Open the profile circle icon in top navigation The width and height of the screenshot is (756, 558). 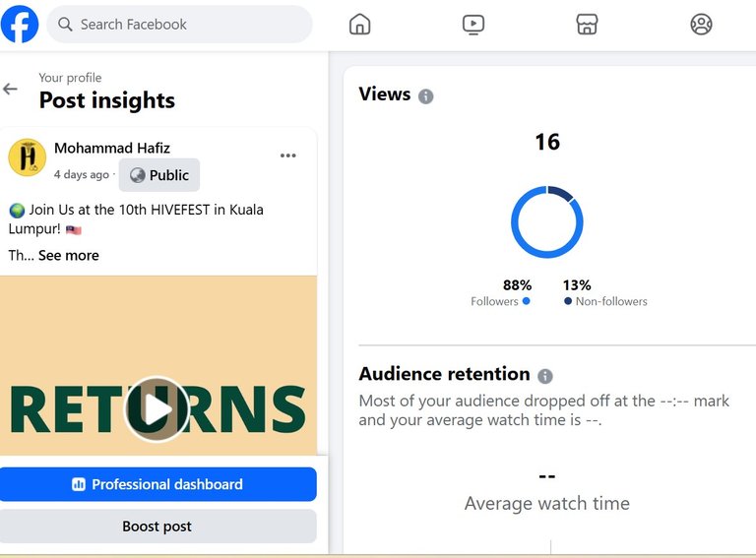701,24
